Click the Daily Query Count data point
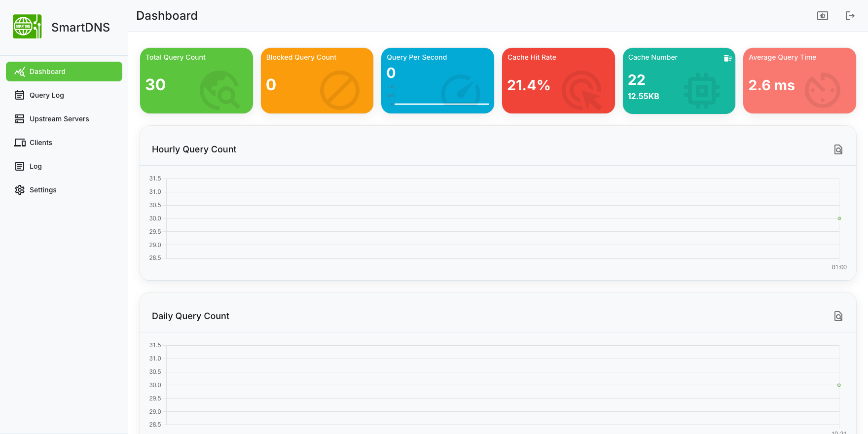The width and height of the screenshot is (868, 434). (x=839, y=385)
